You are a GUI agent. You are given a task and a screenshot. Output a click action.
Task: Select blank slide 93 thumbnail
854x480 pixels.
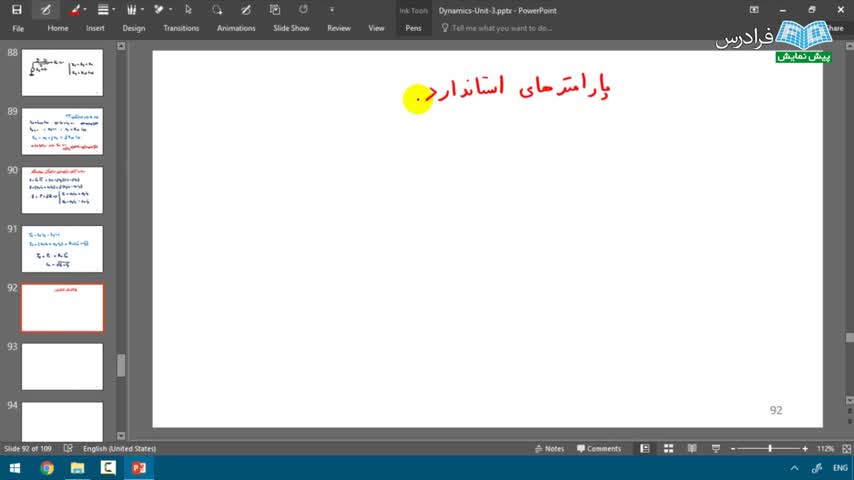point(62,367)
